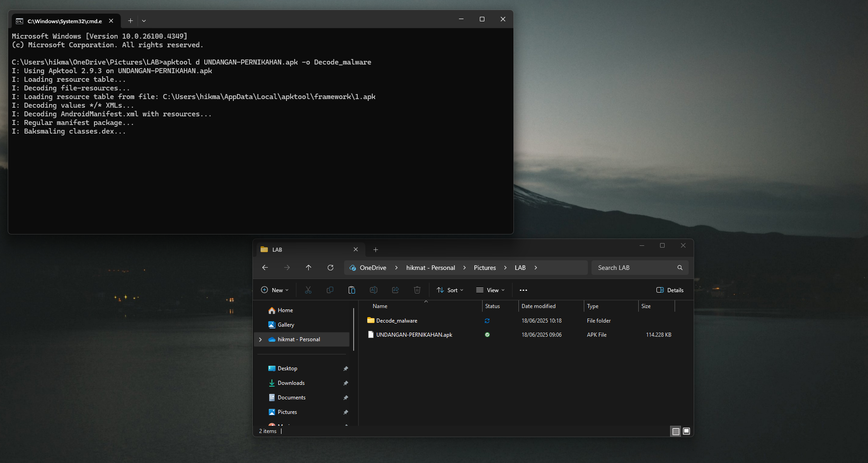Image resolution: width=868 pixels, height=463 pixels.
Task: Expand the View menu dropdown
Action: [x=490, y=290]
